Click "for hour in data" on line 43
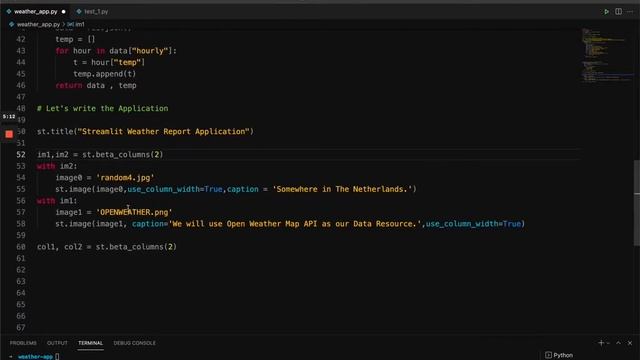Viewport: 640px width, 360px height. pos(92,51)
